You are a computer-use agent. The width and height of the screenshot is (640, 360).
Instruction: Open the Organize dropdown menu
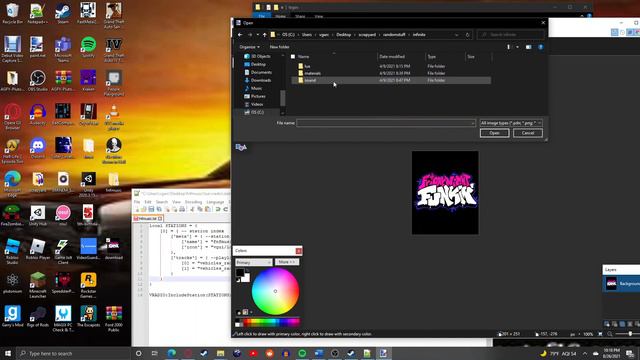(x=249, y=47)
